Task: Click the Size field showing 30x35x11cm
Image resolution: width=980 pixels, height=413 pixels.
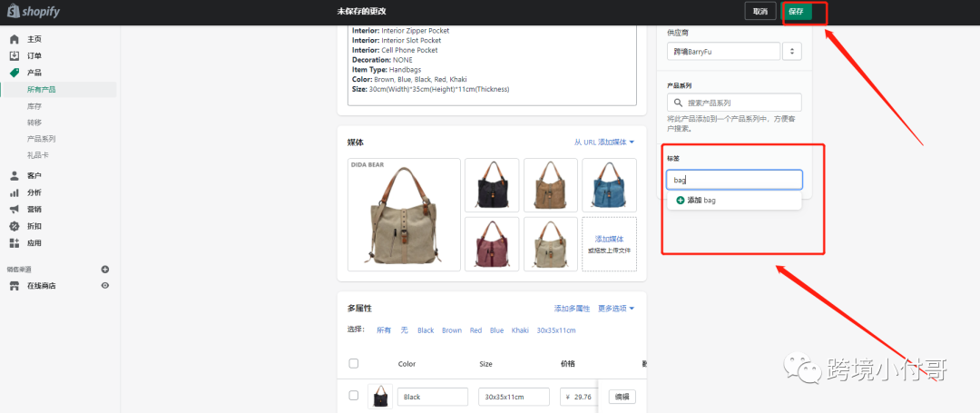Action: click(x=514, y=397)
